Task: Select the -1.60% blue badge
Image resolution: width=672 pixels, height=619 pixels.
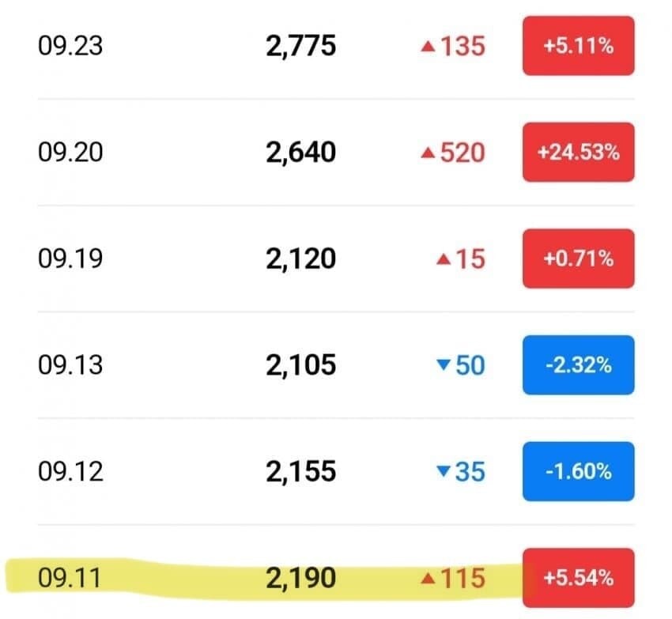Action: tap(578, 471)
